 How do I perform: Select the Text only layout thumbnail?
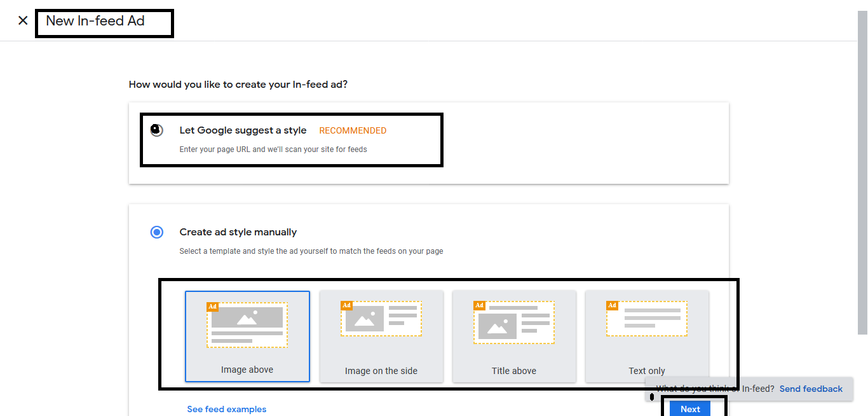[647, 319]
